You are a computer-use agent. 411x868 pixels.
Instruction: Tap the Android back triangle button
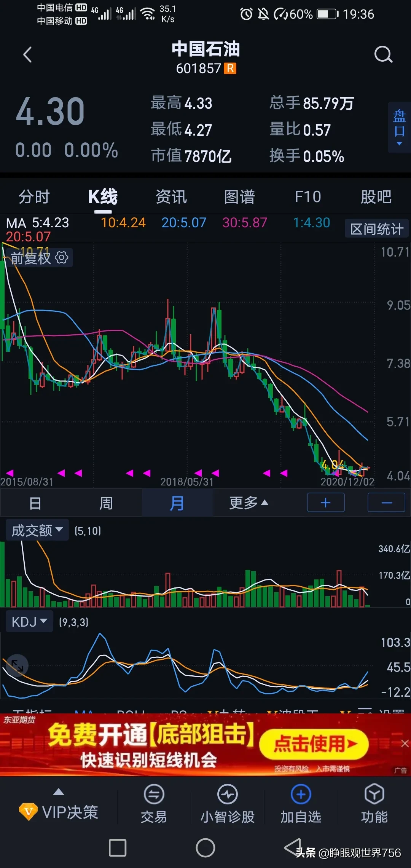click(x=293, y=847)
